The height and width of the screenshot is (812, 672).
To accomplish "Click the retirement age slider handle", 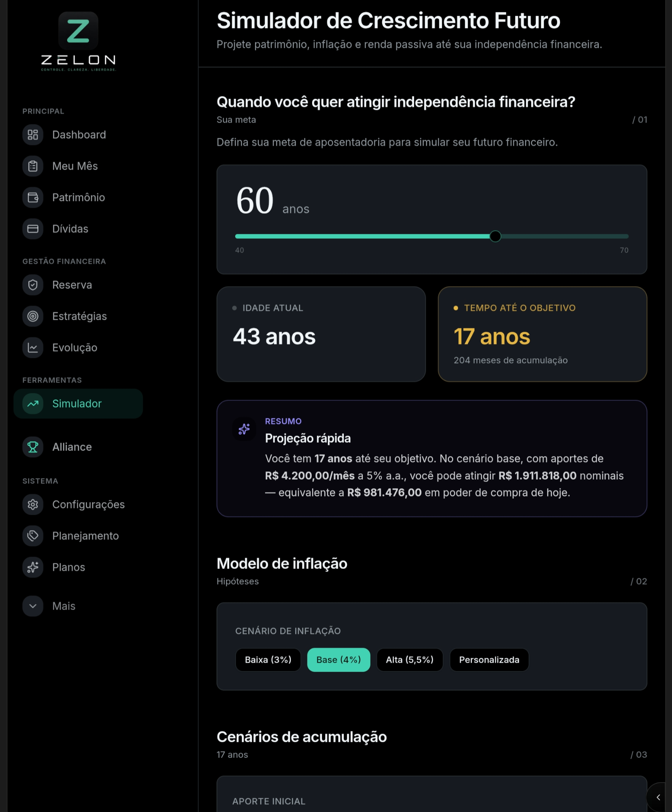I will tap(495, 236).
